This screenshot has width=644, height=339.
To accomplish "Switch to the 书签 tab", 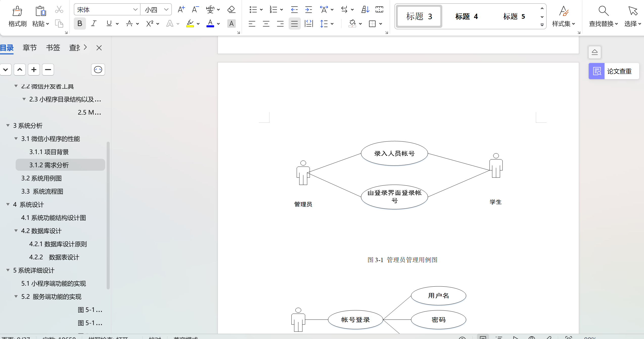I will click(53, 48).
